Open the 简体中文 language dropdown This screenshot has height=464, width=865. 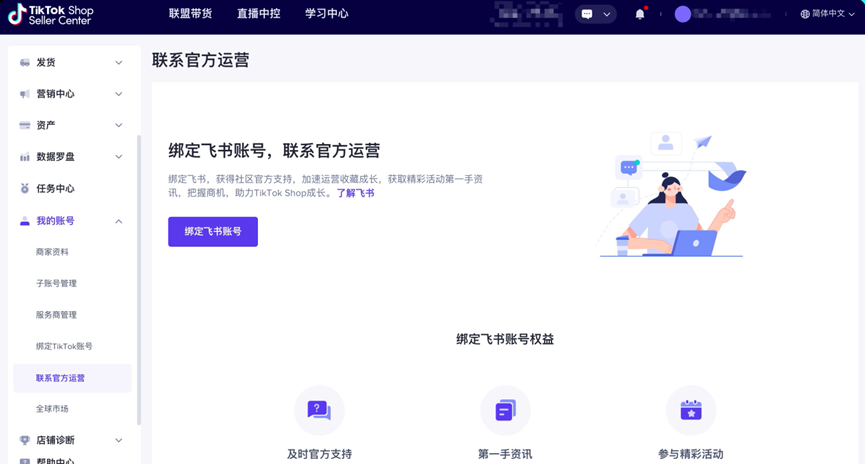[827, 14]
